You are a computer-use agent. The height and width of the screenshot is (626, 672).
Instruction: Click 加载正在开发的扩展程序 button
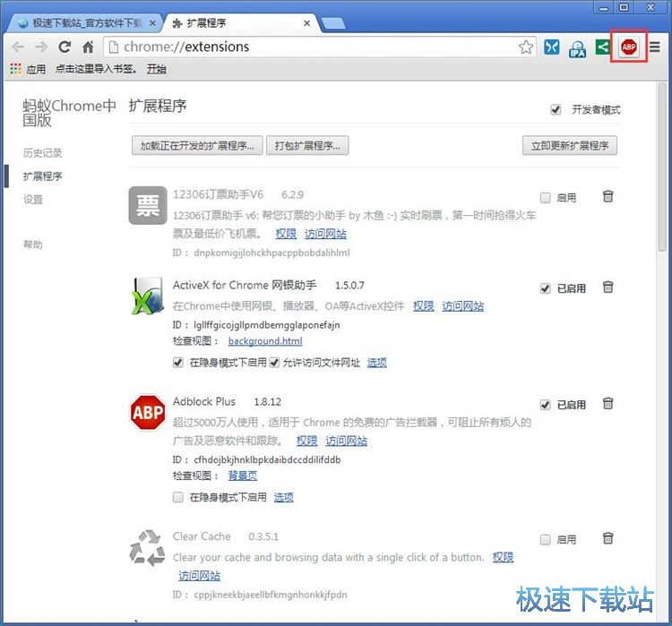click(x=197, y=146)
